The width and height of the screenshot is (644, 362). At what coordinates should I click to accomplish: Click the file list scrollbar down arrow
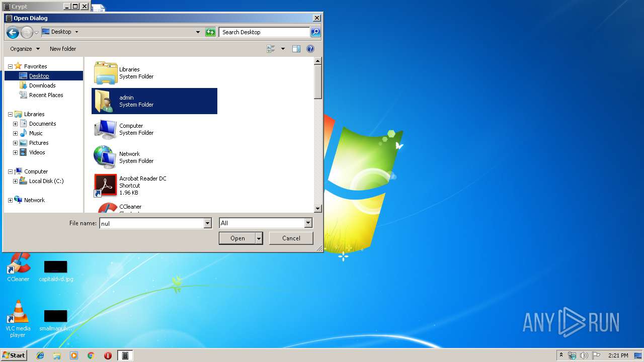pyautogui.click(x=317, y=209)
